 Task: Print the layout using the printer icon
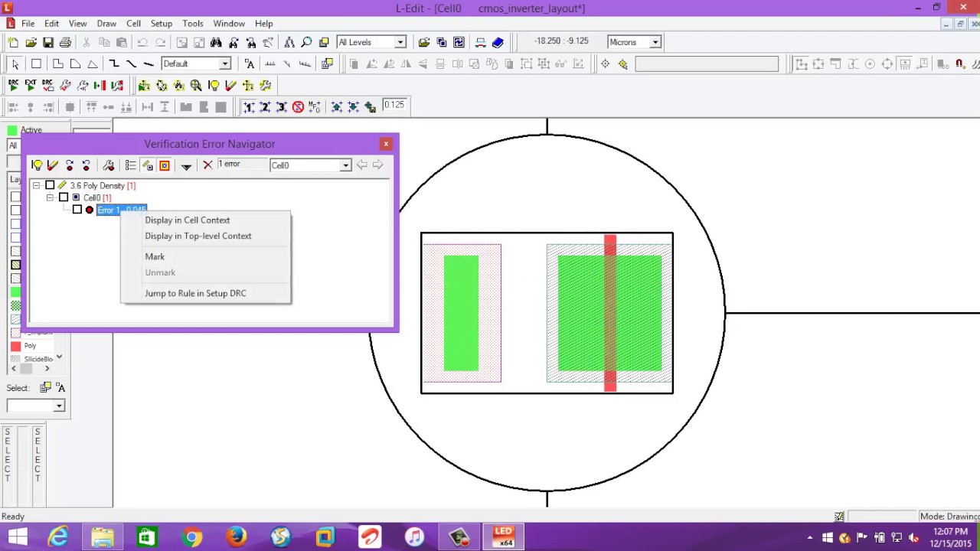pos(65,43)
